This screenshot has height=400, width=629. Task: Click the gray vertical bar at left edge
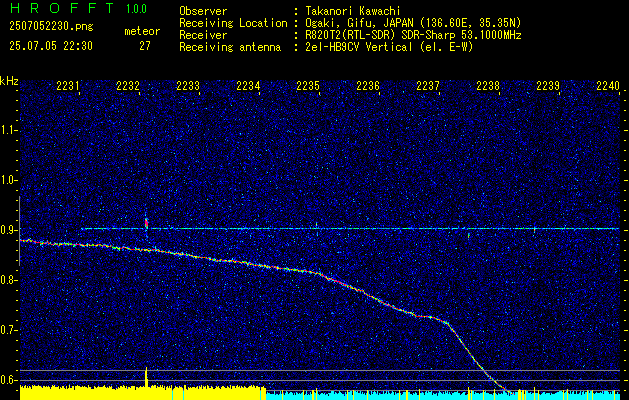(19, 231)
